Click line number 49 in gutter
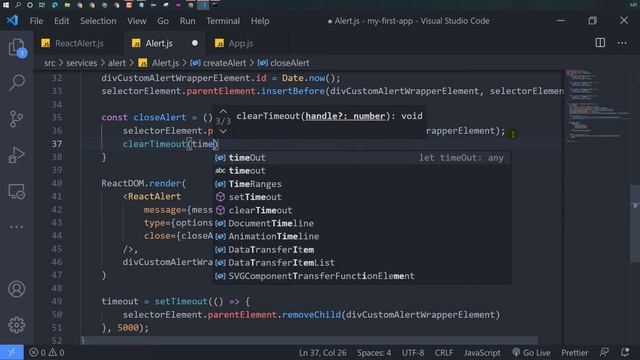The height and width of the screenshot is (360, 640). [x=57, y=301]
